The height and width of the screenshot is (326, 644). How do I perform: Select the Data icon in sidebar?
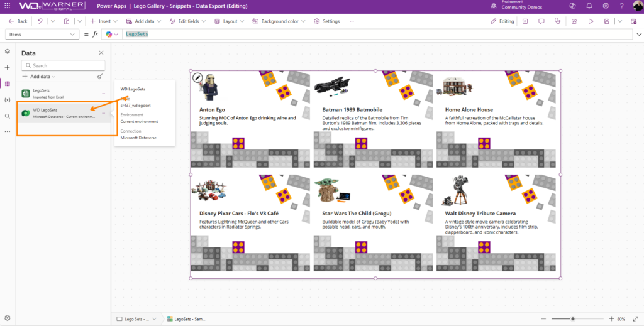coord(8,84)
